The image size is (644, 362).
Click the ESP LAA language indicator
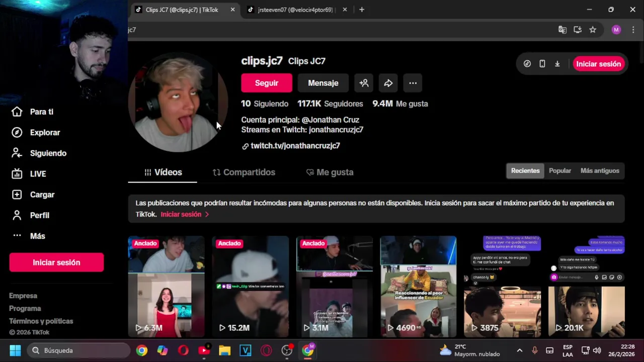pos(568,350)
